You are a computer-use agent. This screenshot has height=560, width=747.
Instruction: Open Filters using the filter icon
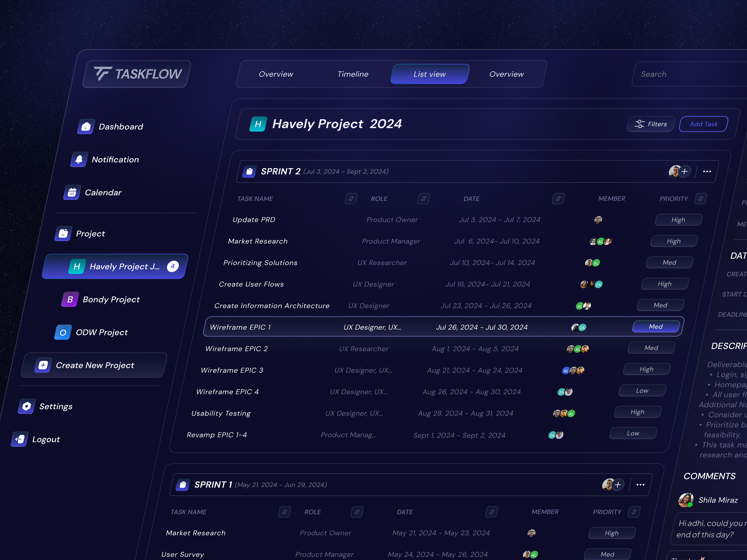pos(640,124)
